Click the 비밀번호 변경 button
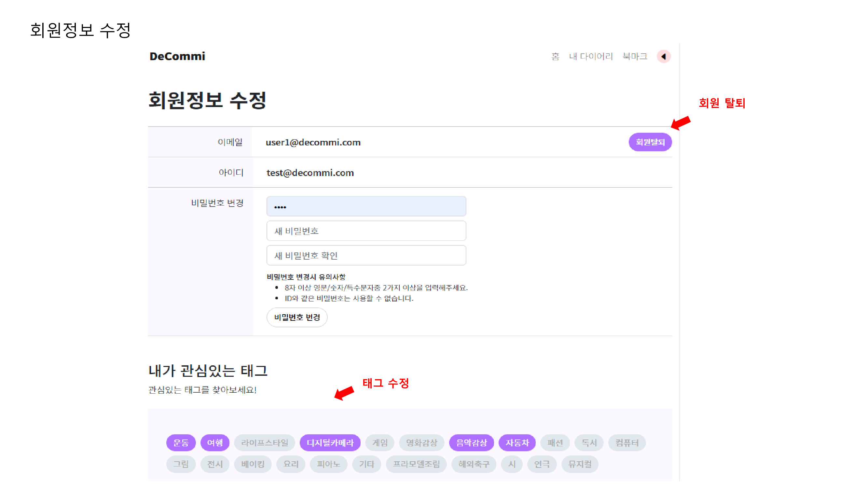Screen dimensions: 868x488 (x=297, y=317)
